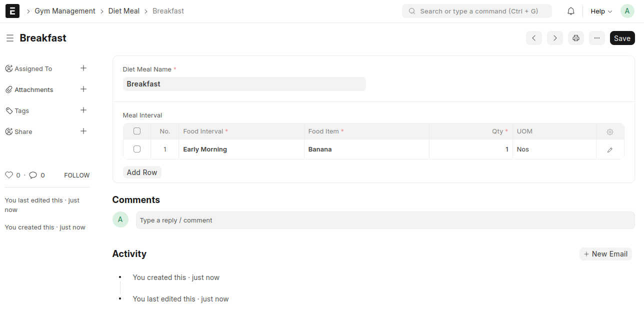Viewport: 644px width, 311px height.
Task: Follow the Breakfast document
Action: 76,175
